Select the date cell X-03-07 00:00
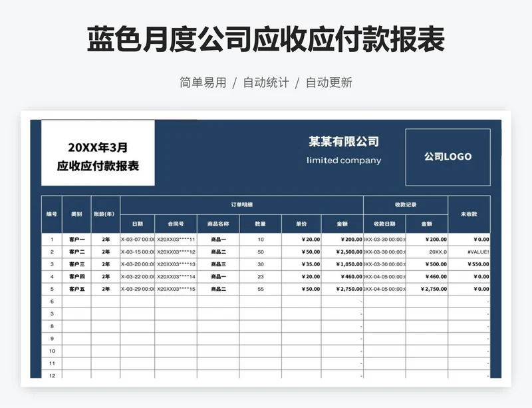Viewport: 532px width, 408px height. coord(138,240)
